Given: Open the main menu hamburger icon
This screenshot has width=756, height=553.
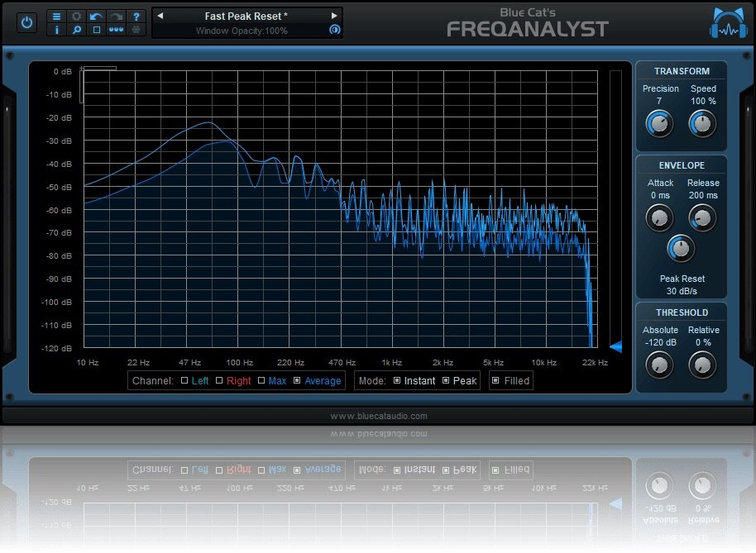Looking at the screenshot, I should [56, 17].
